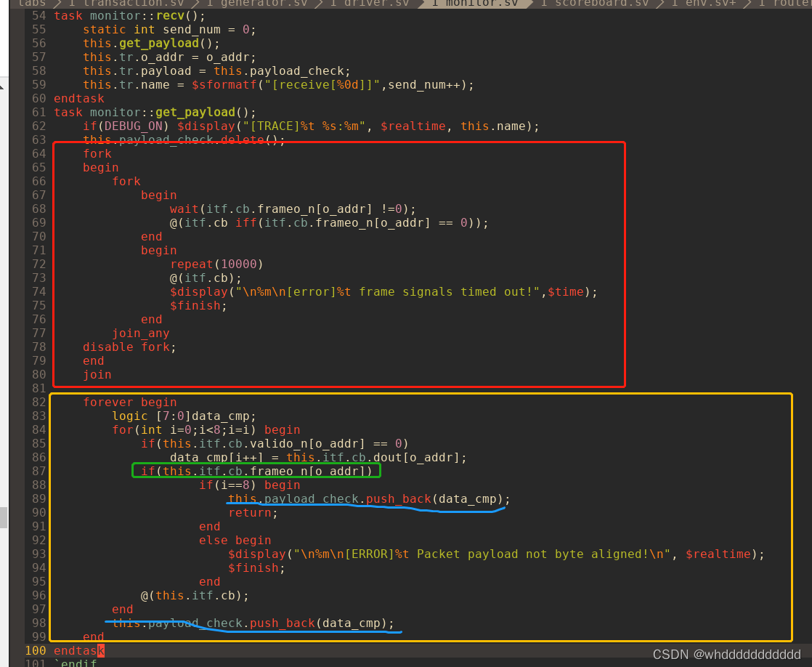Viewport: 812px width, 667px height.
Task: Select the $finish statement on line 75
Action: 193,305
